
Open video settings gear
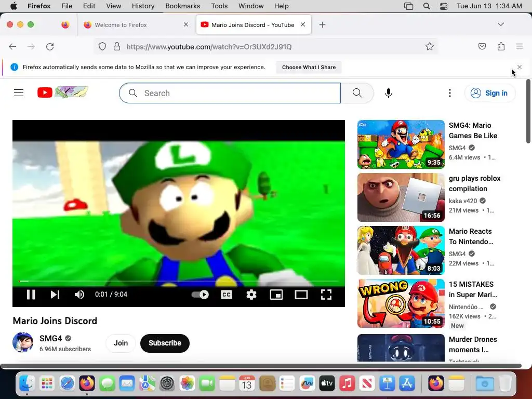(251, 295)
